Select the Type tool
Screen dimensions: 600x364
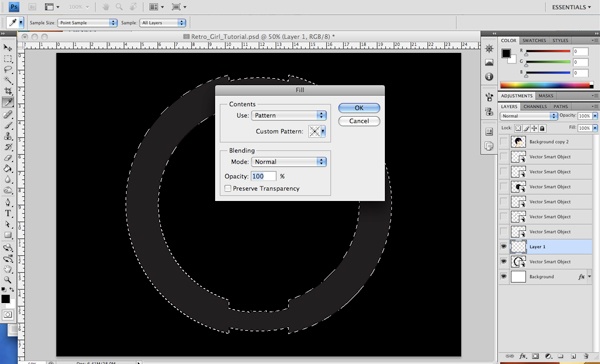[x=8, y=214]
